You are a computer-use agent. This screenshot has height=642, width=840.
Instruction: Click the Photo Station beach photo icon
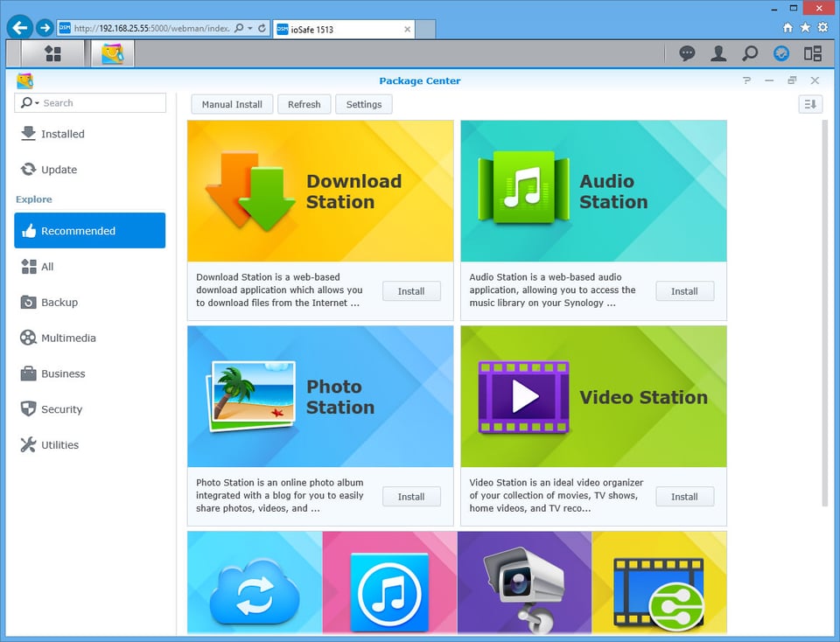click(x=251, y=397)
